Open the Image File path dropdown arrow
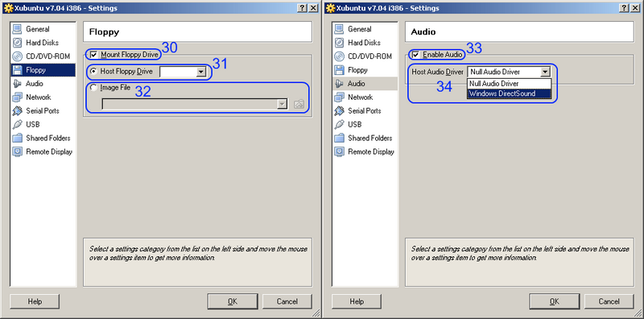 [x=282, y=105]
